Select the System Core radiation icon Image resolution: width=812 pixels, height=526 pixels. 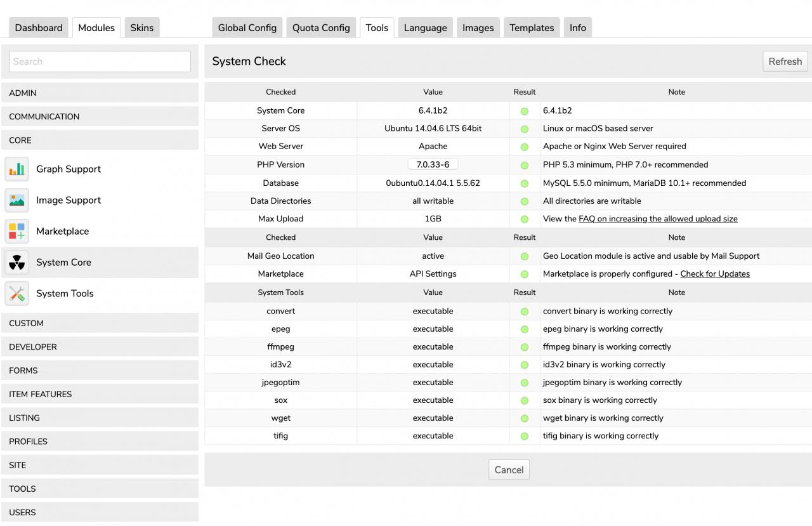[x=16, y=263]
